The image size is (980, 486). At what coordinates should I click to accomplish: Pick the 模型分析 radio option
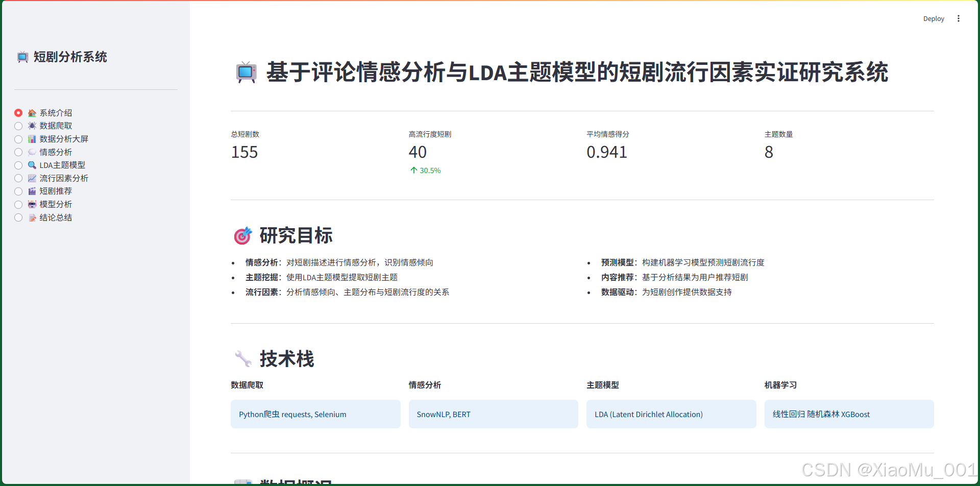point(18,204)
